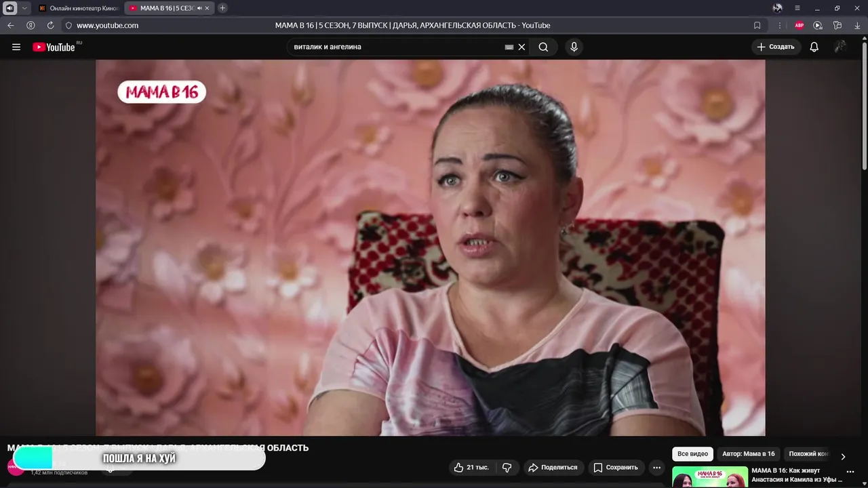Viewport: 868px width, 488px height.
Task: Click video title ending АРХАНГЕЛЬСКАЯ ОБЛАСТЬ
Action: tap(157, 448)
